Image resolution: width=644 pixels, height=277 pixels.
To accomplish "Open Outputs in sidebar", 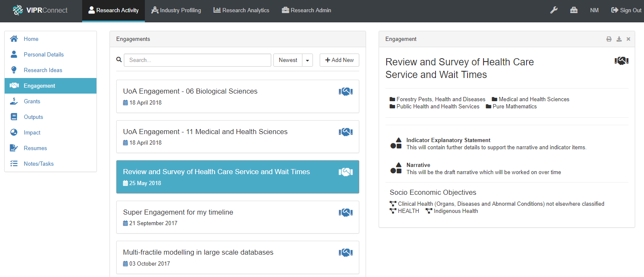I will (51, 117).
